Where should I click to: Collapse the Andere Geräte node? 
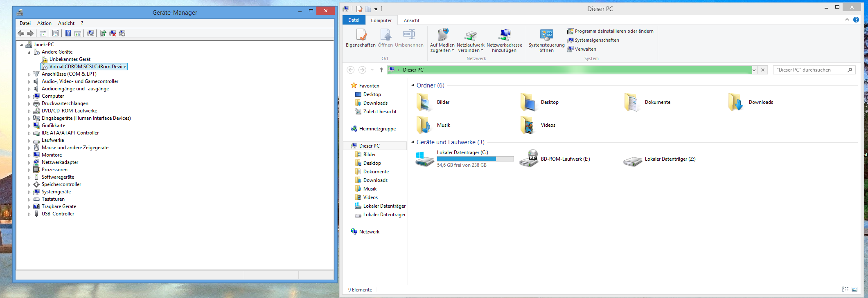pos(29,52)
